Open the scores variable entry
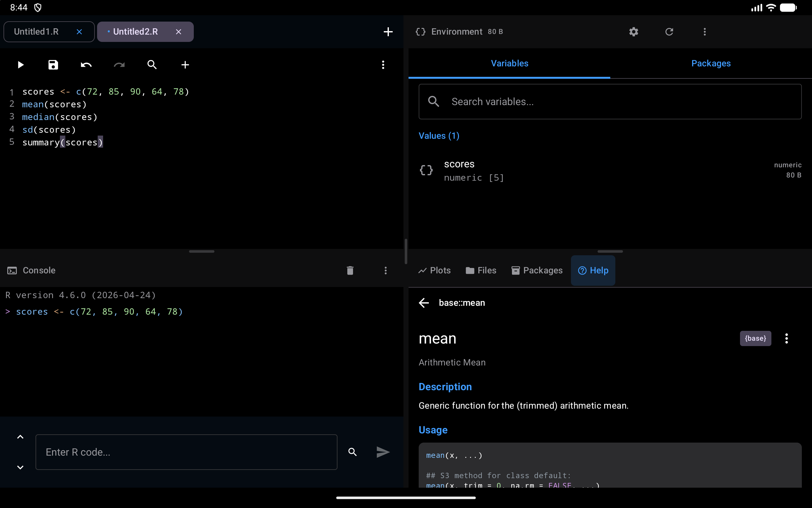 [x=610, y=170]
